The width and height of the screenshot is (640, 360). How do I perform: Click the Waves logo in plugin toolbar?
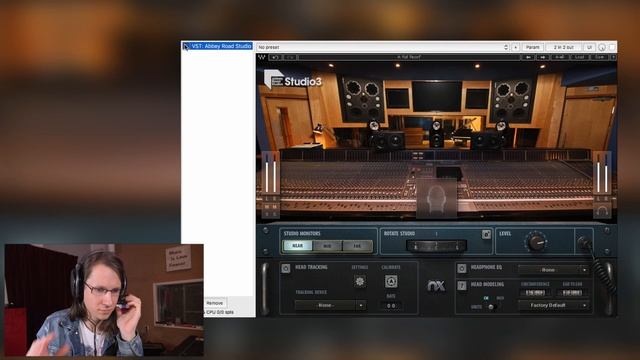pyautogui.click(x=262, y=58)
